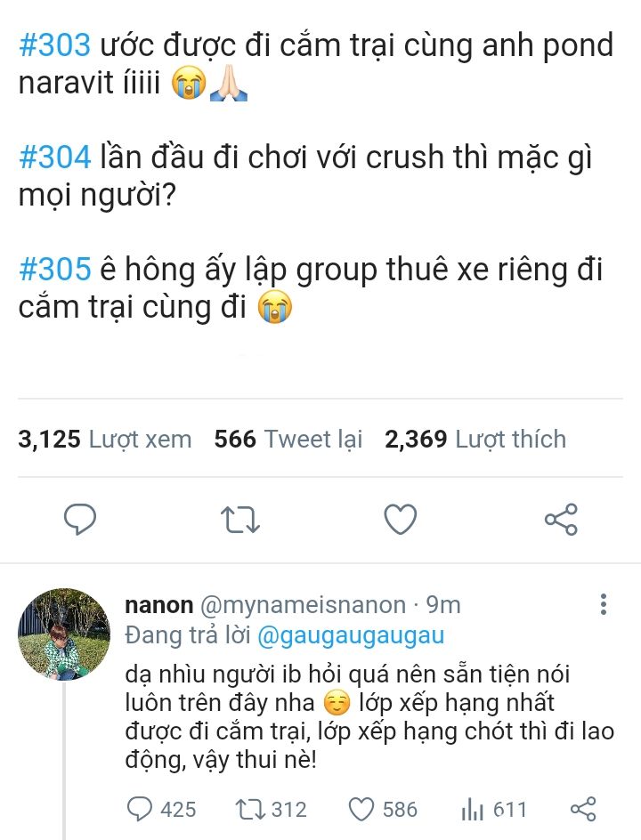Image resolution: width=641 pixels, height=840 pixels.
Task: Tap the reply icon under main tweet
Action: pyautogui.click(x=80, y=519)
